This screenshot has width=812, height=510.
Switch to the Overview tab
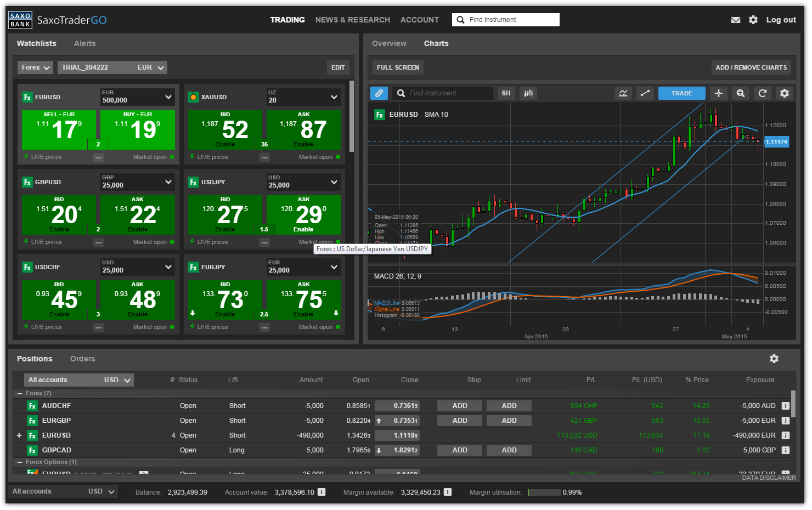click(x=389, y=43)
